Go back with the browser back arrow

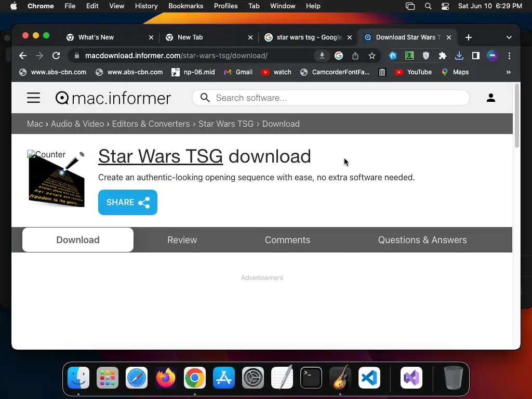[23, 56]
